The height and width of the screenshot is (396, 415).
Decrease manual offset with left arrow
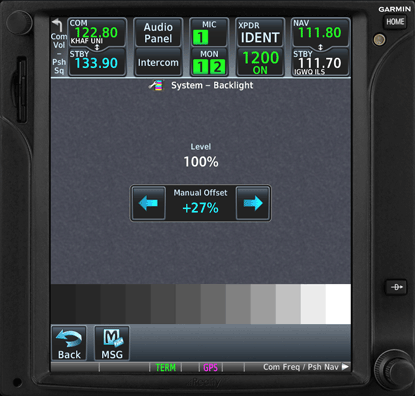(x=149, y=203)
